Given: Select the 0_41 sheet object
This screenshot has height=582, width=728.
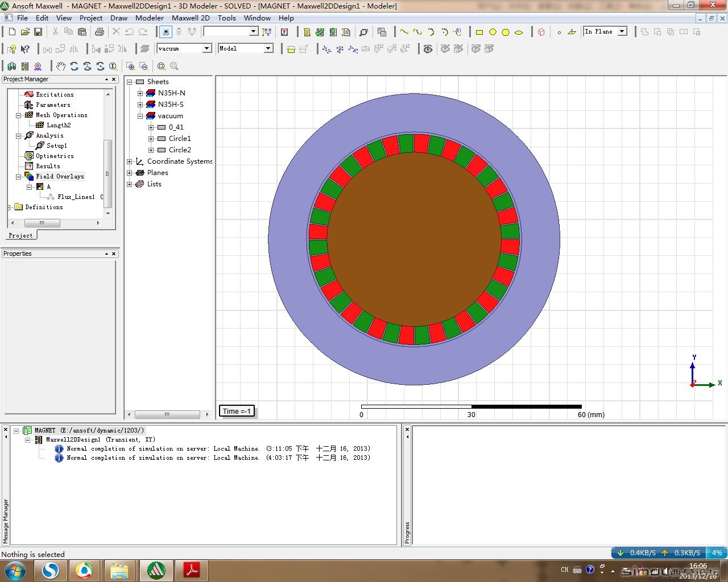Looking at the screenshot, I should [x=176, y=127].
